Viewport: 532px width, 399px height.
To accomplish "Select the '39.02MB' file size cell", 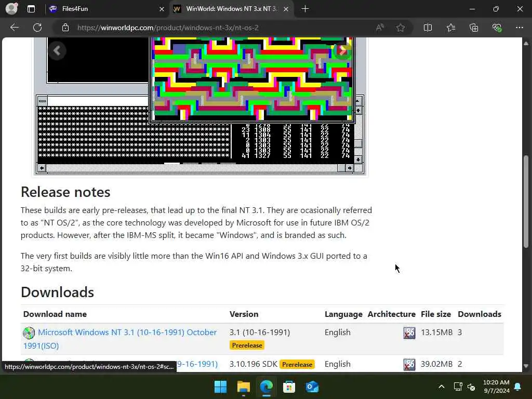I will (x=436, y=364).
